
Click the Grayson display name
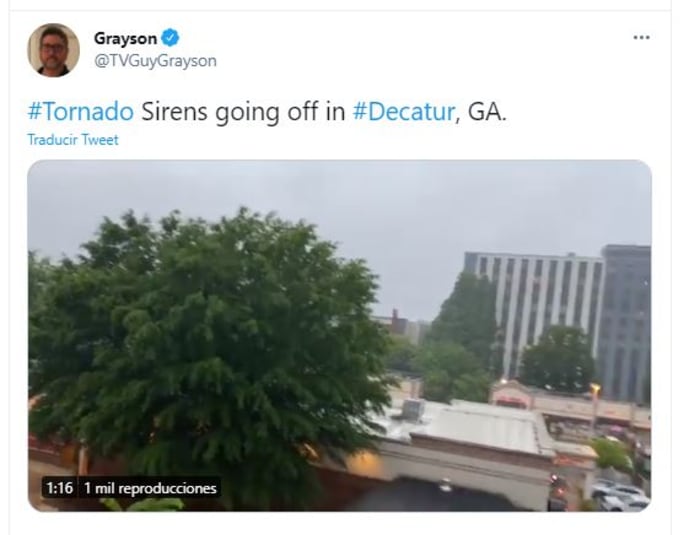(x=125, y=38)
